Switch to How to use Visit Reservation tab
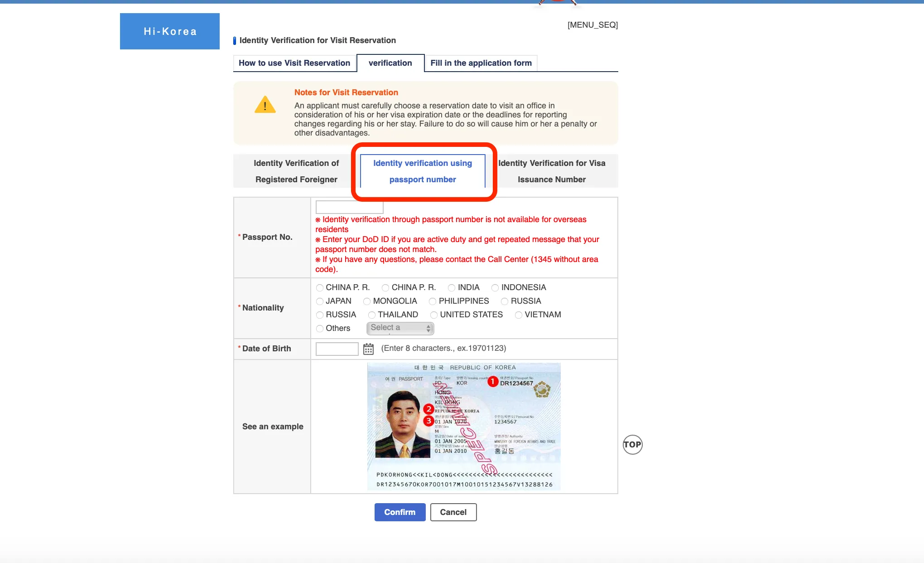The height and width of the screenshot is (563, 924). click(x=294, y=63)
